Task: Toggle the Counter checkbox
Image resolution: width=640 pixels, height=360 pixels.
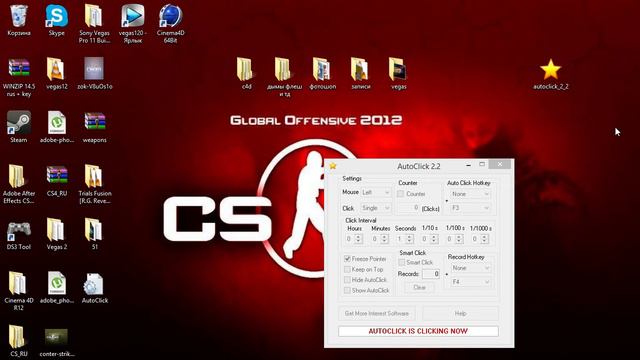Action: [x=400, y=194]
